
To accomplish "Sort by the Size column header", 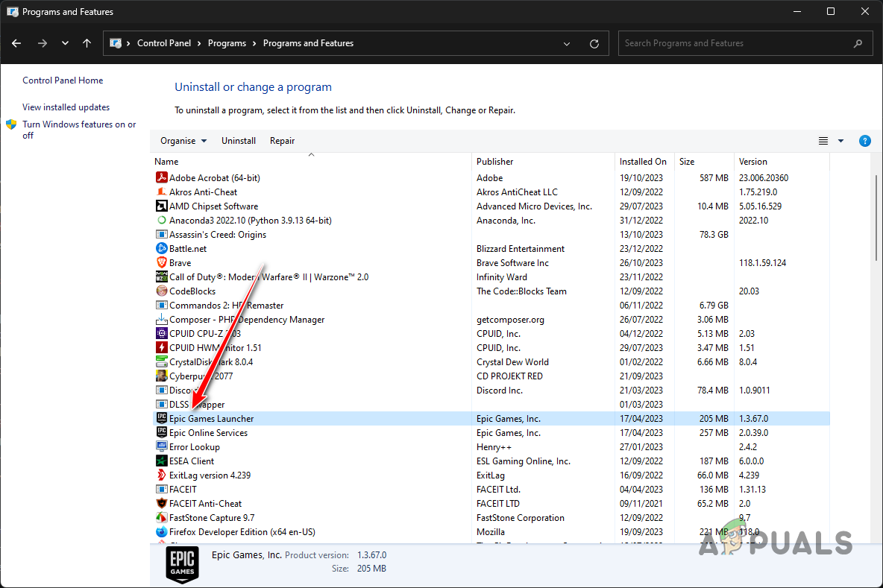I will pyautogui.click(x=686, y=162).
